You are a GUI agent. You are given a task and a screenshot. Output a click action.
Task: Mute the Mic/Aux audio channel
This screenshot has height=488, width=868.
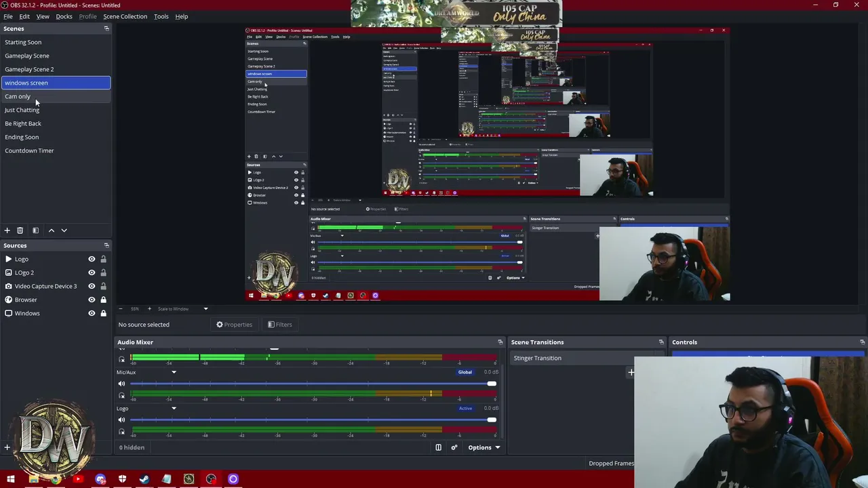coord(122,384)
